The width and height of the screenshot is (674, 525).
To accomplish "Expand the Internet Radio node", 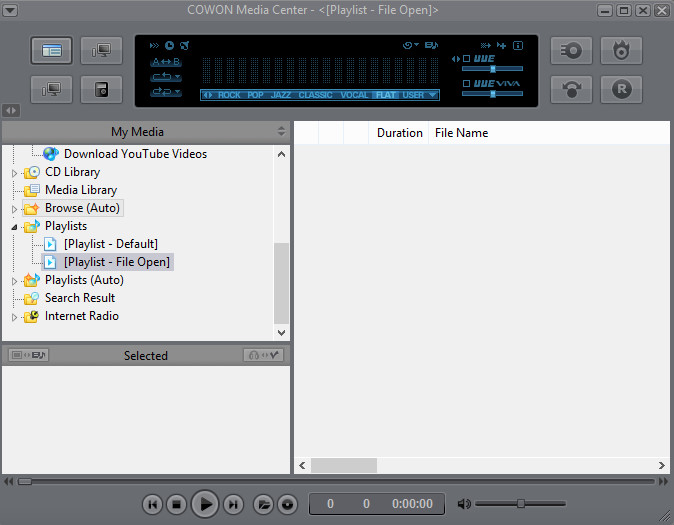I will (14, 317).
